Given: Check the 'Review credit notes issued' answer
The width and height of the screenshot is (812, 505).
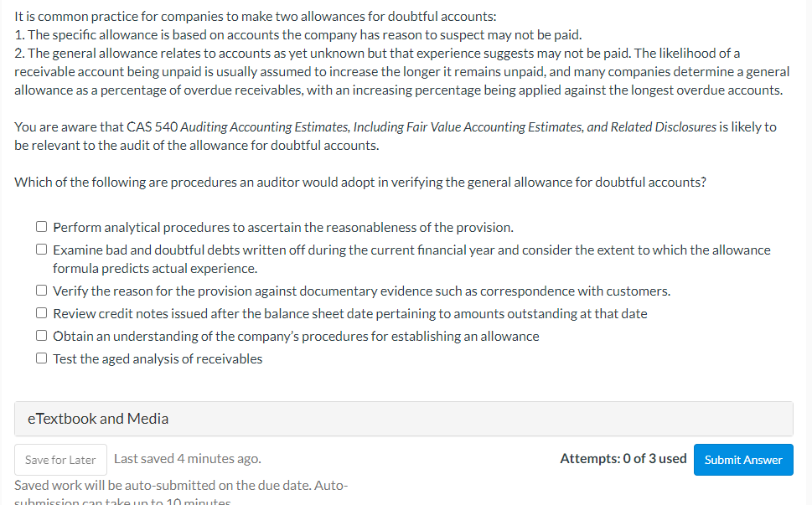Looking at the screenshot, I should 41,312.
